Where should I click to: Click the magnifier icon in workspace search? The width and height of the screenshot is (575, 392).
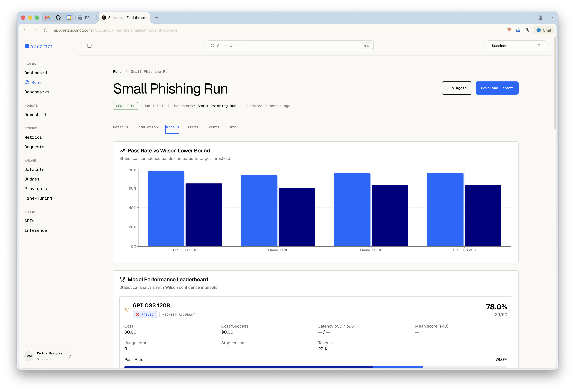coord(212,46)
